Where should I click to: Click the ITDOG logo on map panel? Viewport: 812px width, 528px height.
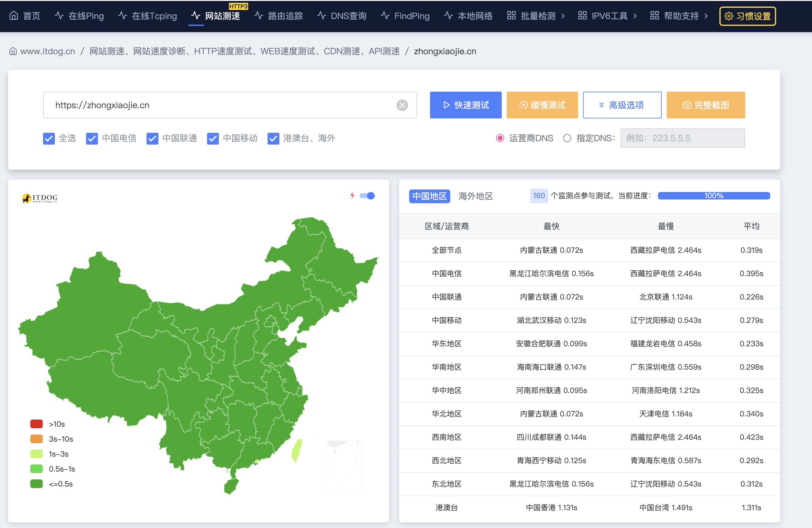click(40, 198)
